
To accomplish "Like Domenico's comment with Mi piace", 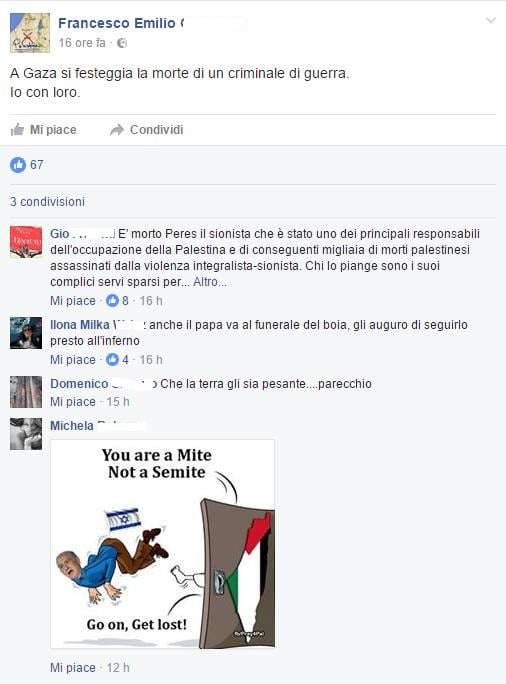I will click(x=72, y=401).
